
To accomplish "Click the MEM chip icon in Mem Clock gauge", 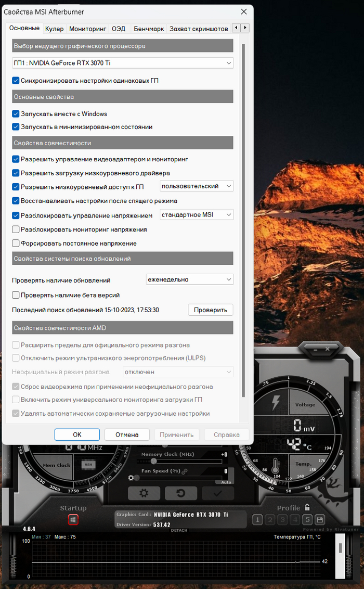I will [88, 465].
